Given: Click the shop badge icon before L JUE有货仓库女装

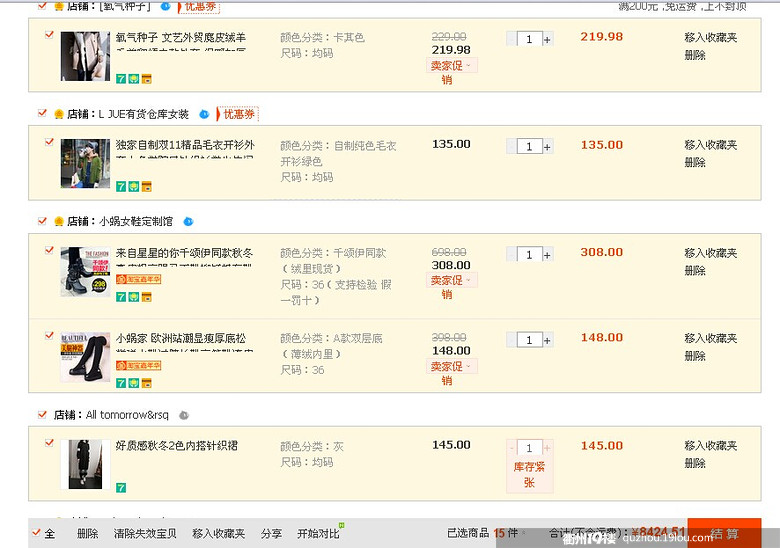Looking at the screenshot, I should point(59,114).
